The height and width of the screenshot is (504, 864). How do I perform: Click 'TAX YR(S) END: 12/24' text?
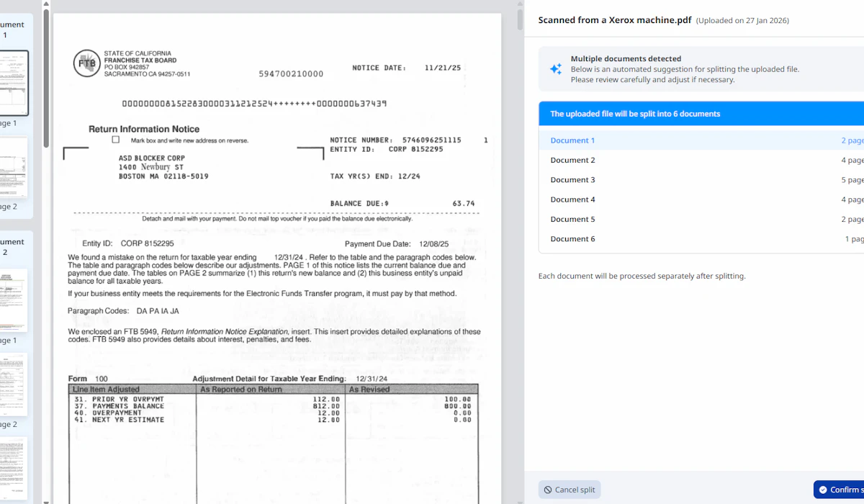tap(375, 176)
